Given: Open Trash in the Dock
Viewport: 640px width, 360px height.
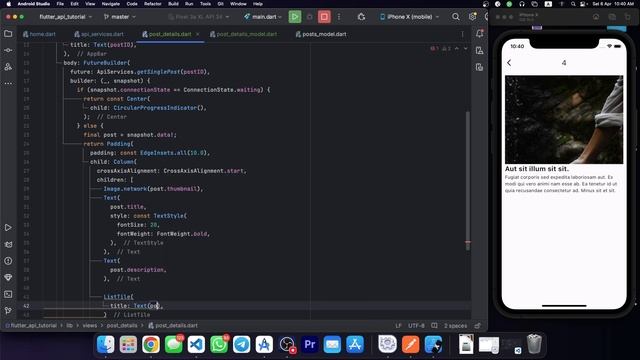Looking at the screenshot, I should coord(534,344).
